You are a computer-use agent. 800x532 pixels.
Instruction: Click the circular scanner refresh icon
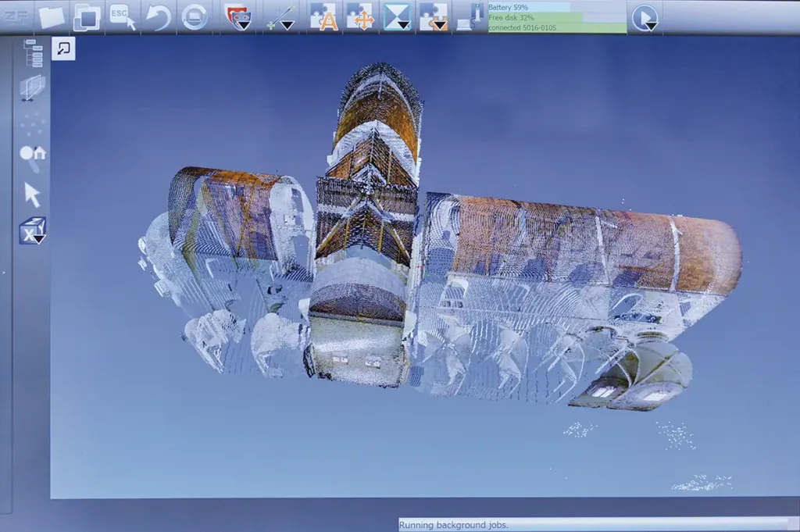point(195,17)
